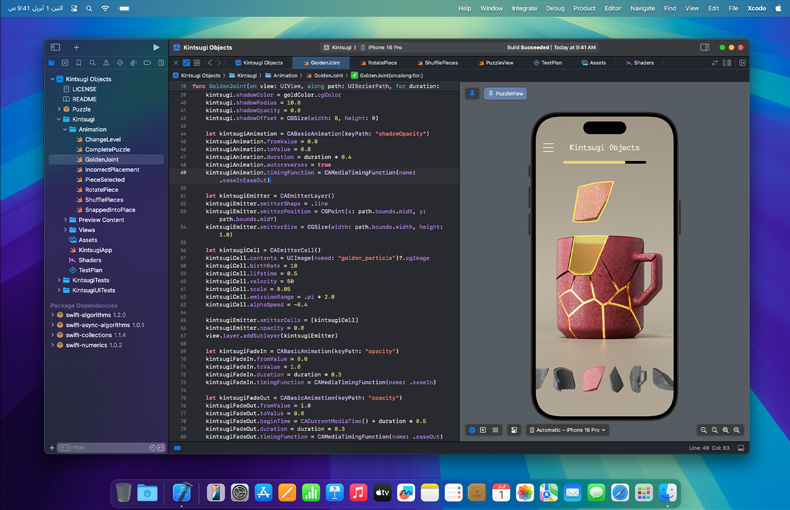
Task: Collapse the Kintsugi Objects project root
Action: click(52, 79)
